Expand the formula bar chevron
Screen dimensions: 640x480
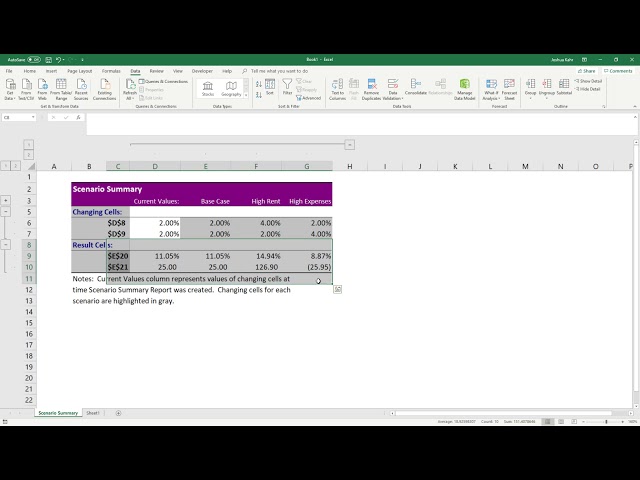pos(635,117)
